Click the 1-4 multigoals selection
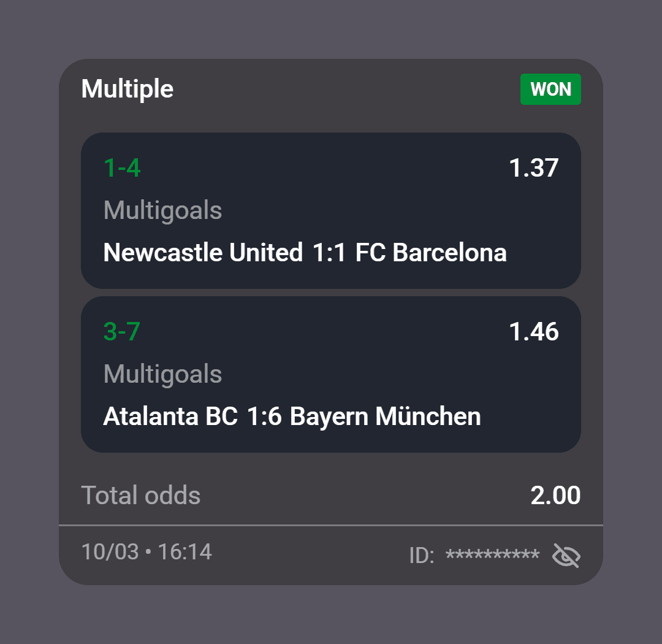This screenshot has height=644, width=662. point(122,168)
